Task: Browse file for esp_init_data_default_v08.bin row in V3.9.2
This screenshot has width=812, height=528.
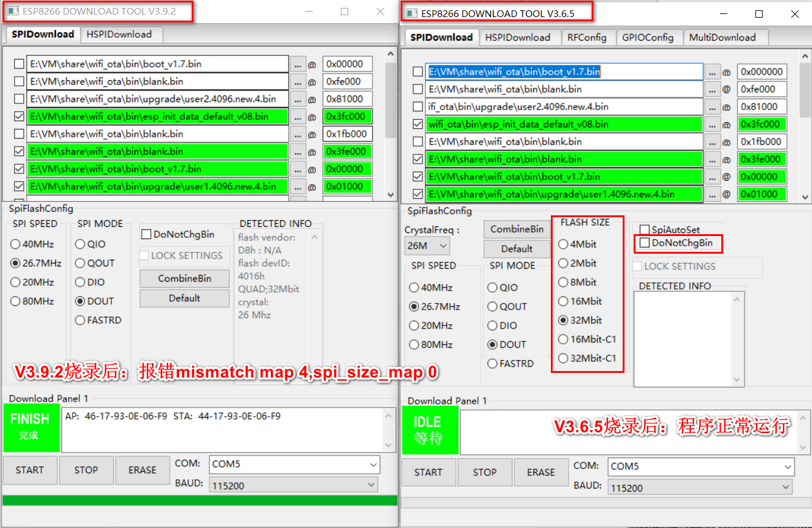Action: [x=298, y=117]
